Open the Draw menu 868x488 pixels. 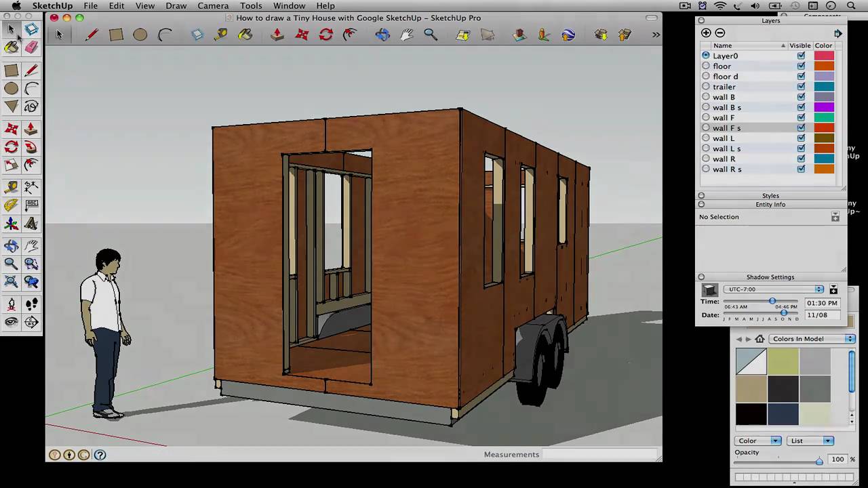tap(176, 6)
